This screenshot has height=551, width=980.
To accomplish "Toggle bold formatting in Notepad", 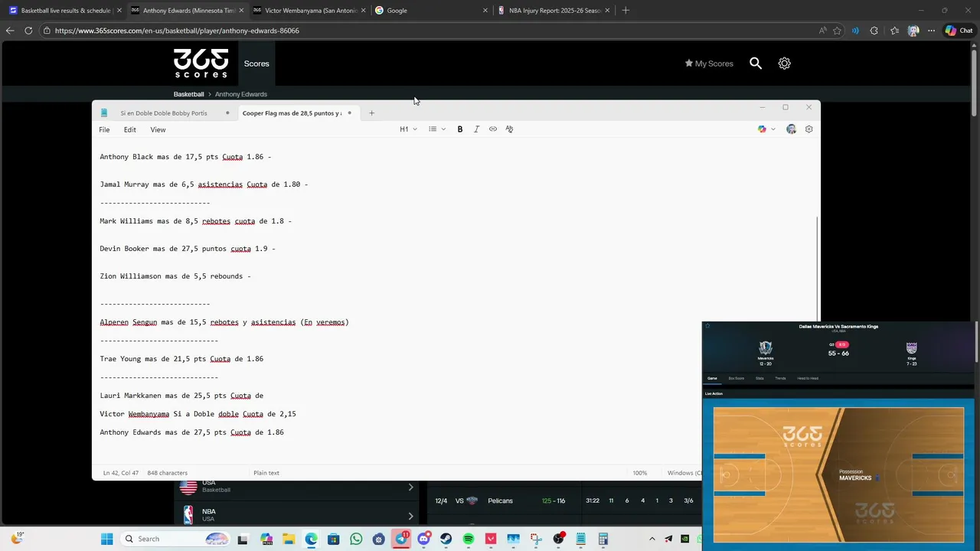I will [460, 129].
